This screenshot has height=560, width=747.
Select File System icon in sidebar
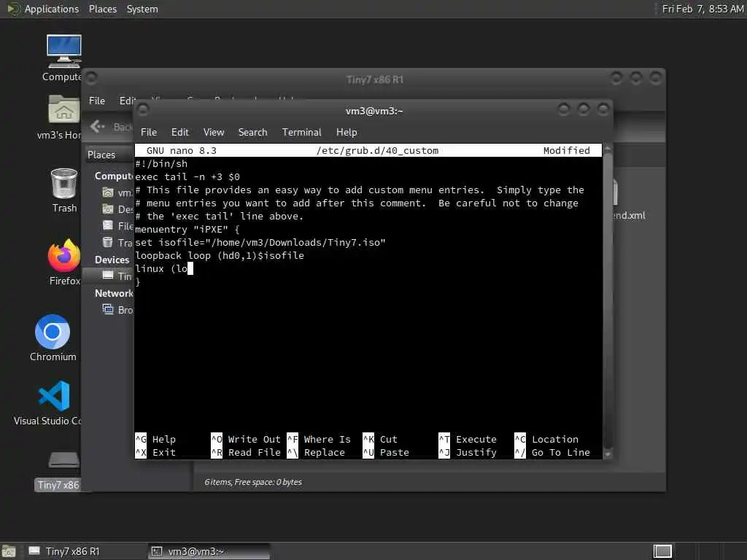point(108,225)
